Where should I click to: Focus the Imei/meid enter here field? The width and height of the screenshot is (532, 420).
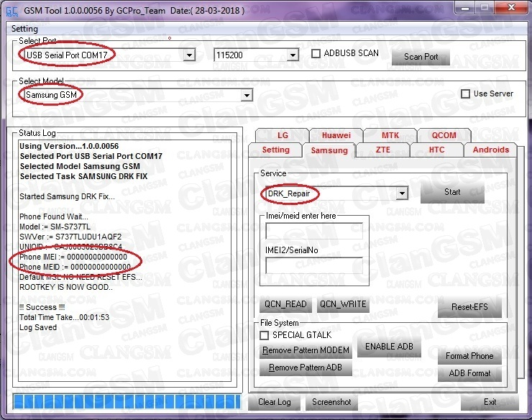click(314, 232)
